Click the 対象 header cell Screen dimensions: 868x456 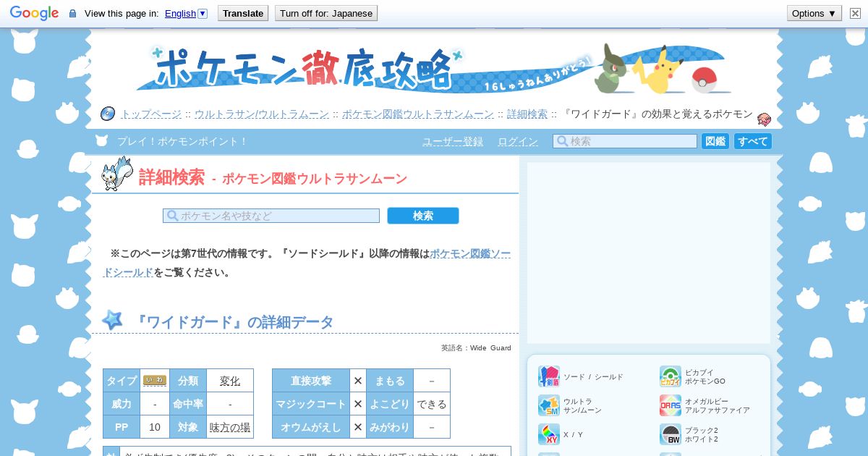pyautogui.click(x=188, y=427)
